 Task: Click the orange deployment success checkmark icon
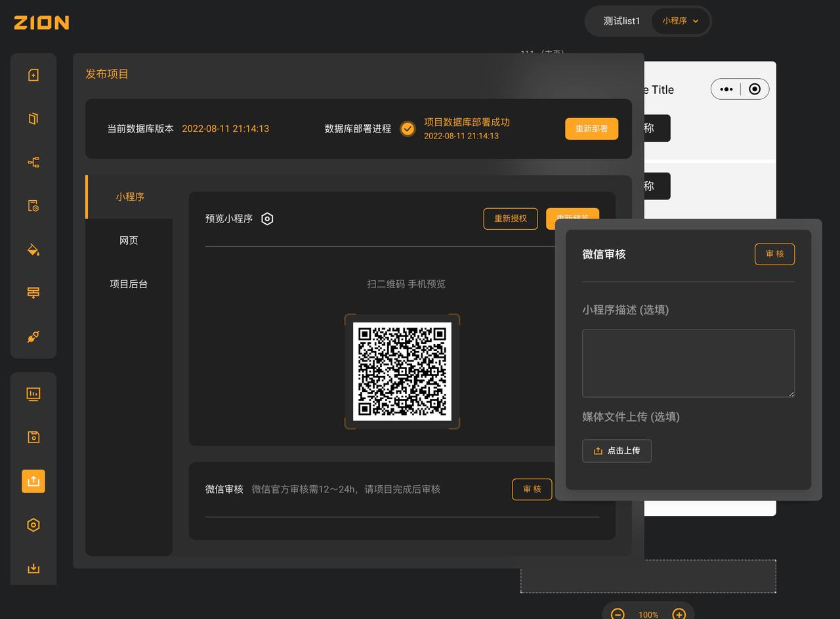(x=408, y=129)
